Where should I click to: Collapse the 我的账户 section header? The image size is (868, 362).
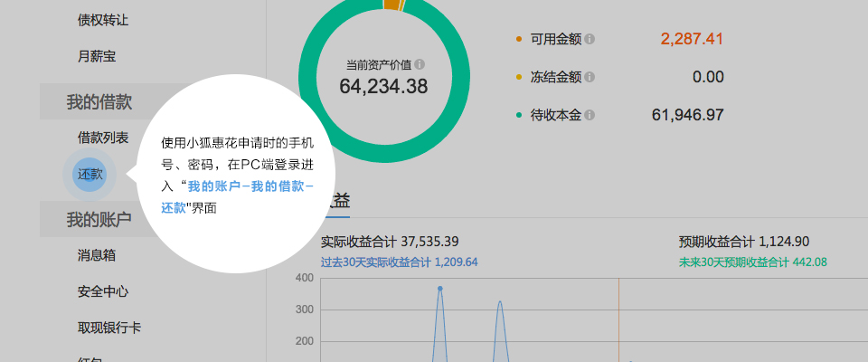click(x=99, y=219)
